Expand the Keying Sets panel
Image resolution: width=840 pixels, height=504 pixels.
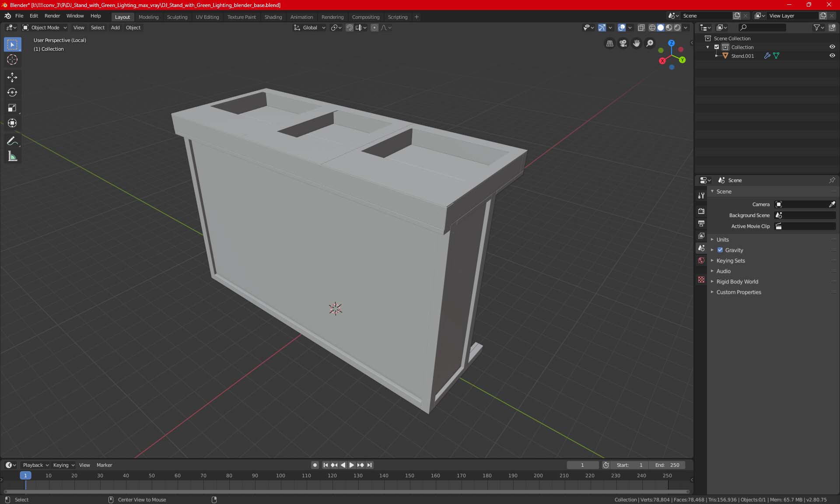click(x=730, y=261)
